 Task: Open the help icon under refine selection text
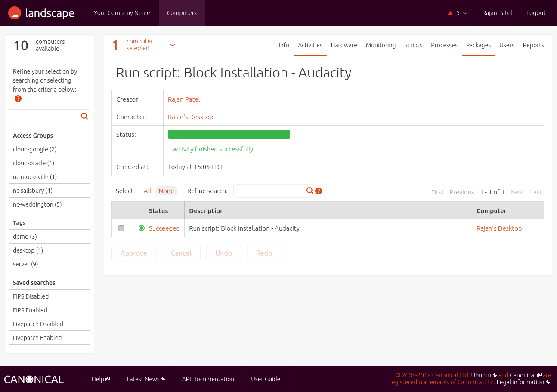[18, 99]
